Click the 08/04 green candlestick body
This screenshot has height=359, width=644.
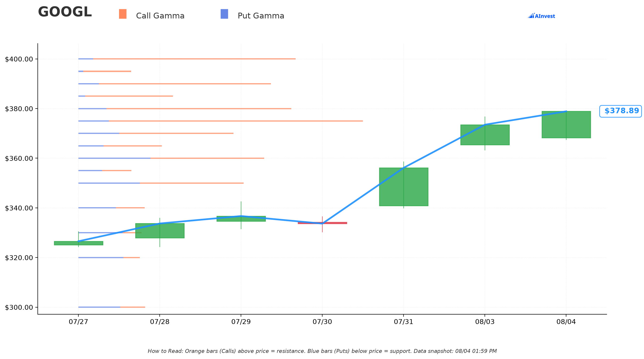coord(566,125)
